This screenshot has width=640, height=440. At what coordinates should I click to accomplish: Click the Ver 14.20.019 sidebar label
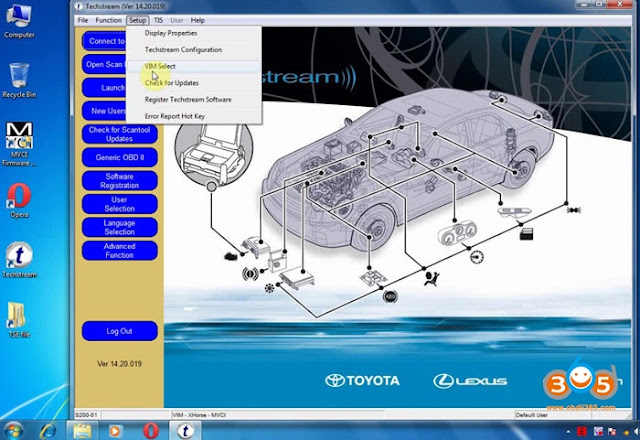click(x=119, y=364)
